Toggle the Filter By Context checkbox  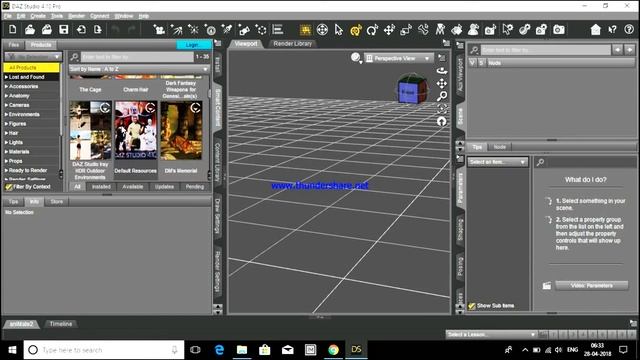point(8,187)
